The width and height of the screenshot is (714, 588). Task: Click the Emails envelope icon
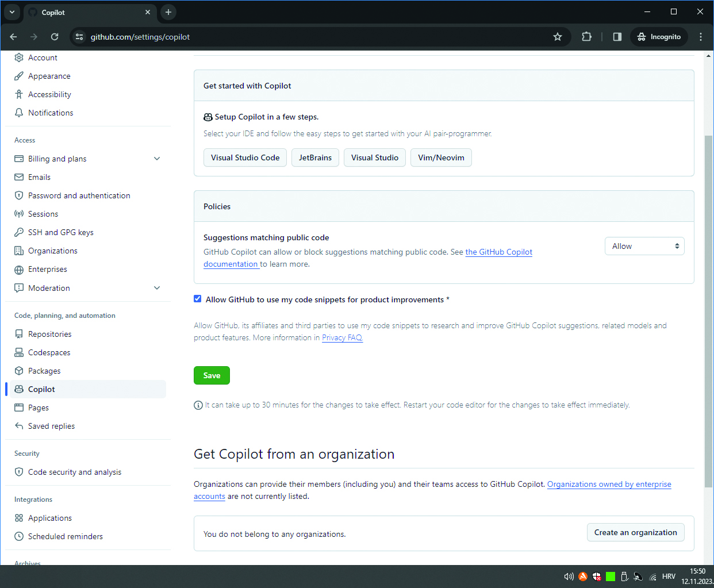click(x=19, y=177)
